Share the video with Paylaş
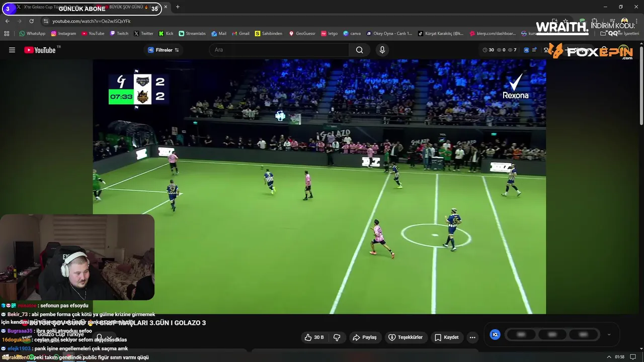Viewport: 644px width, 362px height. (x=365, y=337)
